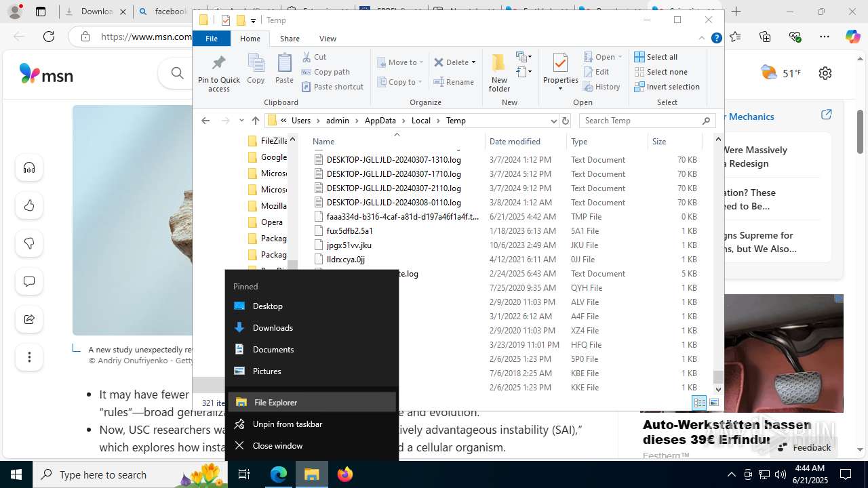The image size is (868, 488).
Task: Go up one folder level
Action: 255,121
